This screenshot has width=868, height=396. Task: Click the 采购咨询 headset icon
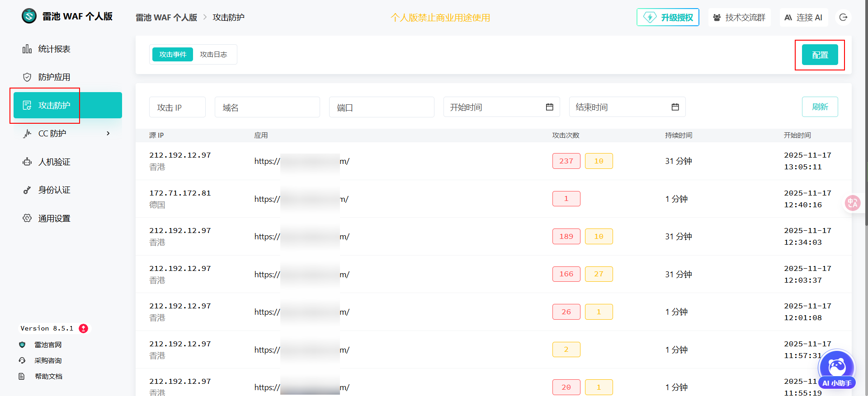click(22, 360)
